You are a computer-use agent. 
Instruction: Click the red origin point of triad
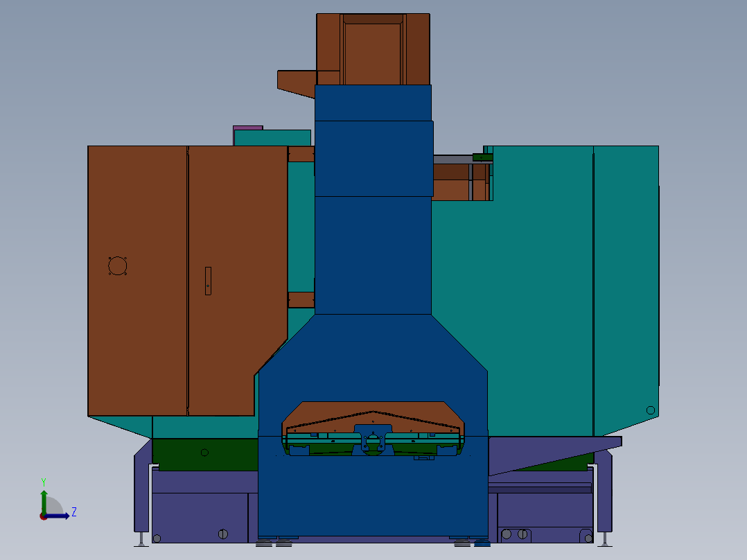click(43, 517)
